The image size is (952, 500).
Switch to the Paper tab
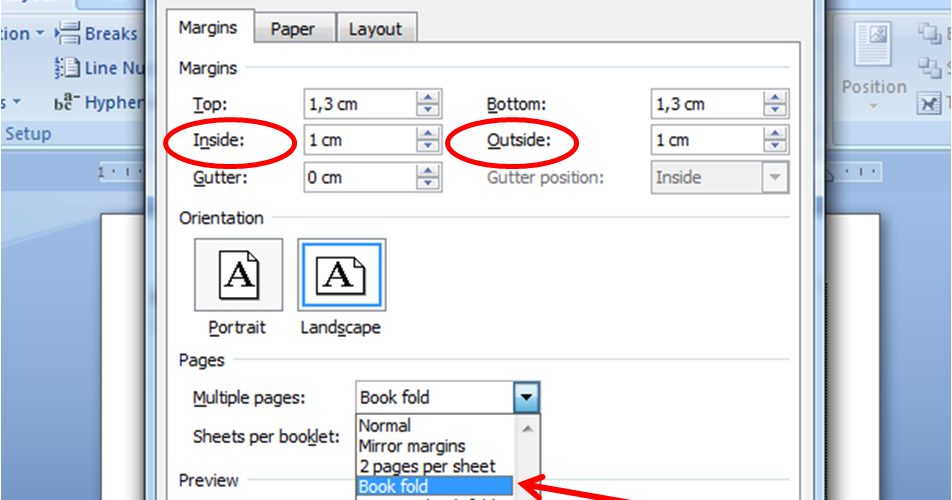294,29
